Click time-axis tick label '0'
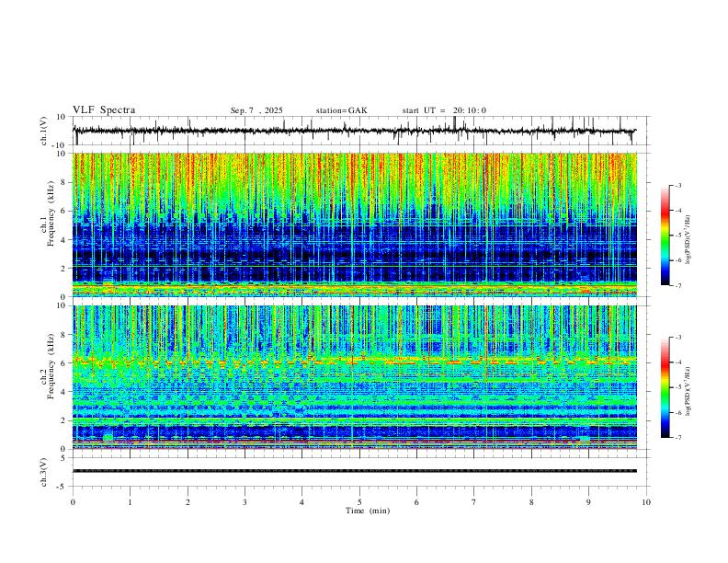The width and height of the screenshot is (728, 563). click(x=73, y=502)
